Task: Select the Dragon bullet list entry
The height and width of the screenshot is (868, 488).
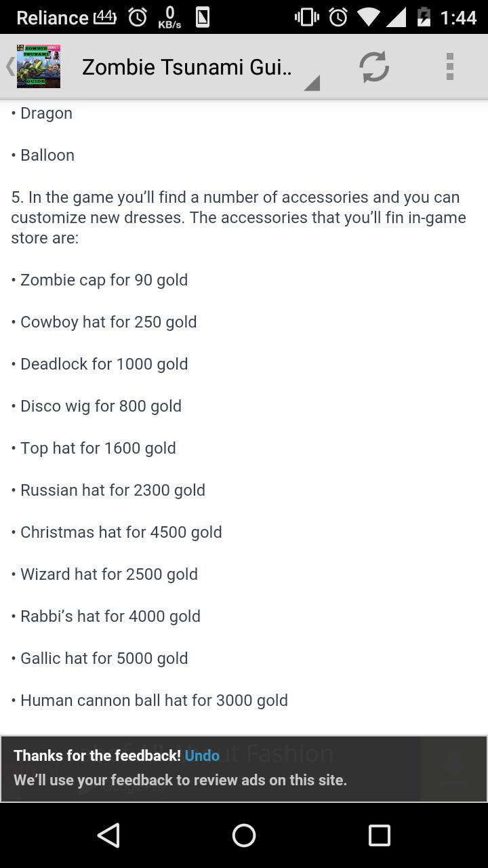Action: click(x=42, y=113)
